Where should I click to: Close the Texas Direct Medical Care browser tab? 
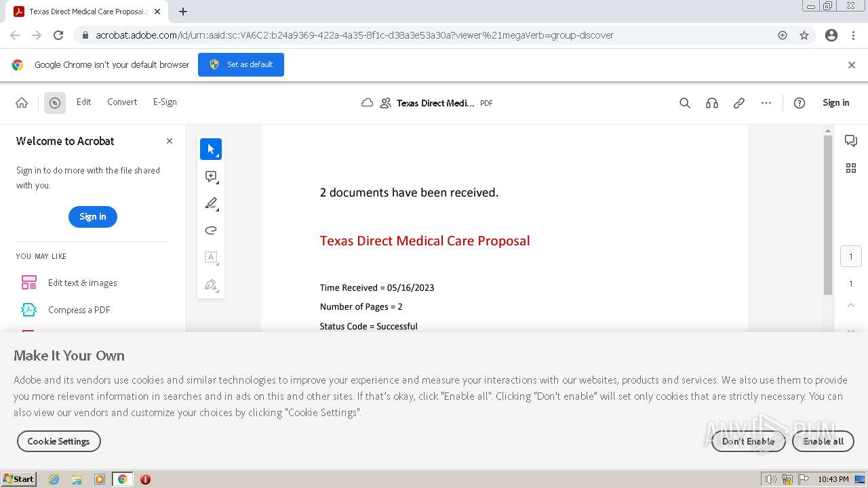pyautogui.click(x=157, y=12)
